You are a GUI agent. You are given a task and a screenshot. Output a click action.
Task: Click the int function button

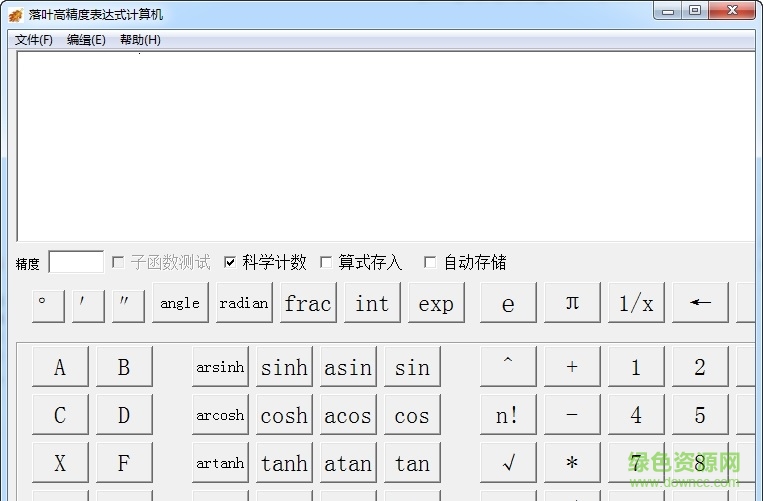[x=372, y=302]
